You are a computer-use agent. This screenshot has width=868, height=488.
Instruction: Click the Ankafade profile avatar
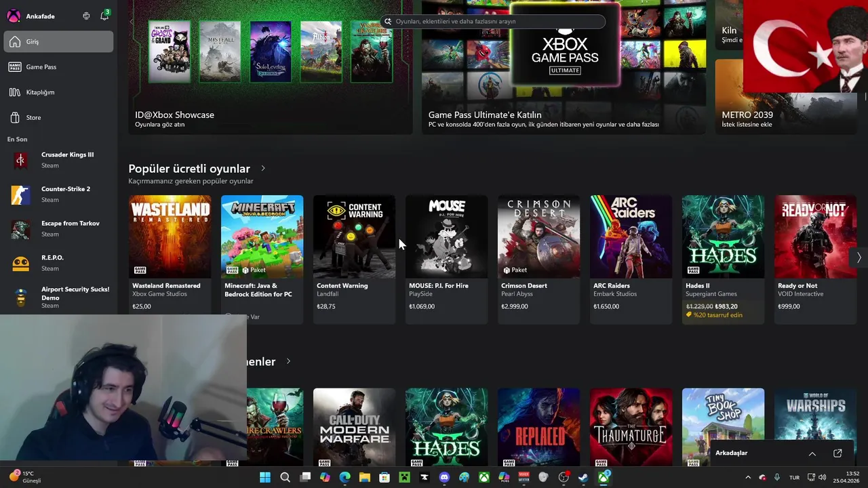click(14, 16)
